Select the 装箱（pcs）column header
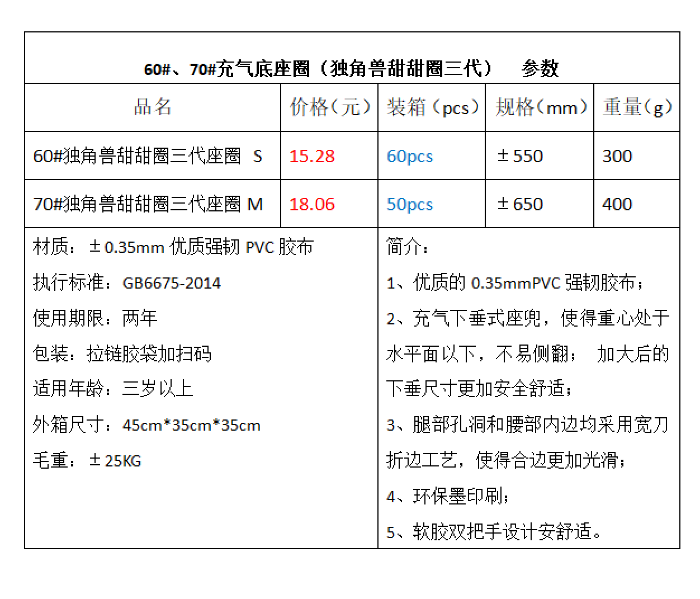The height and width of the screenshot is (599, 700). pyautogui.click(x=431, y=107)
